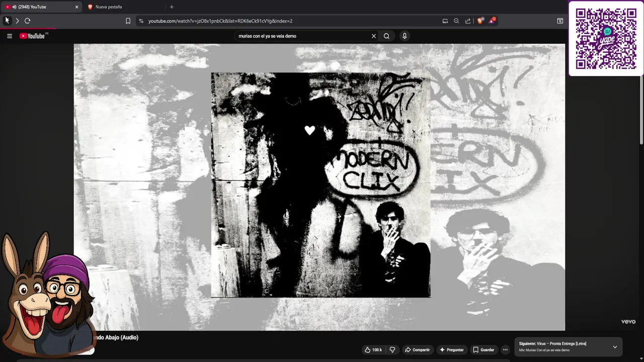The width and height of the screenshot is (644, 362).
Task: Open Brave Rewards triangle icon
Action: [x=492, y=21]
